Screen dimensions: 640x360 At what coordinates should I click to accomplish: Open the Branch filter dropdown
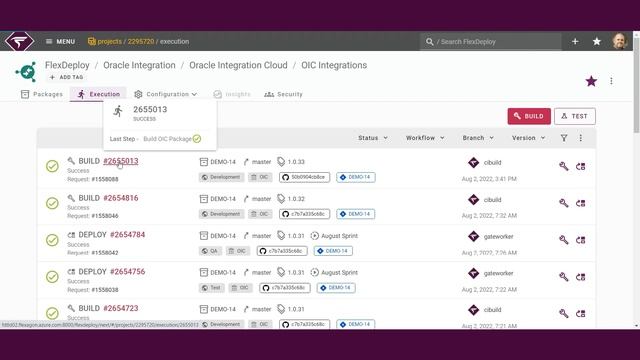pos(478,138)
